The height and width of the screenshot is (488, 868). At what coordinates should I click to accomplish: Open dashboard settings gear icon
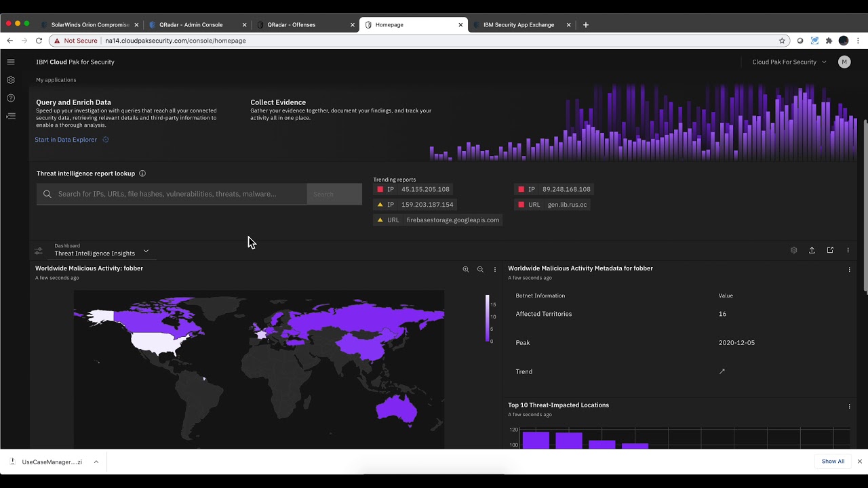click(794, 250)
